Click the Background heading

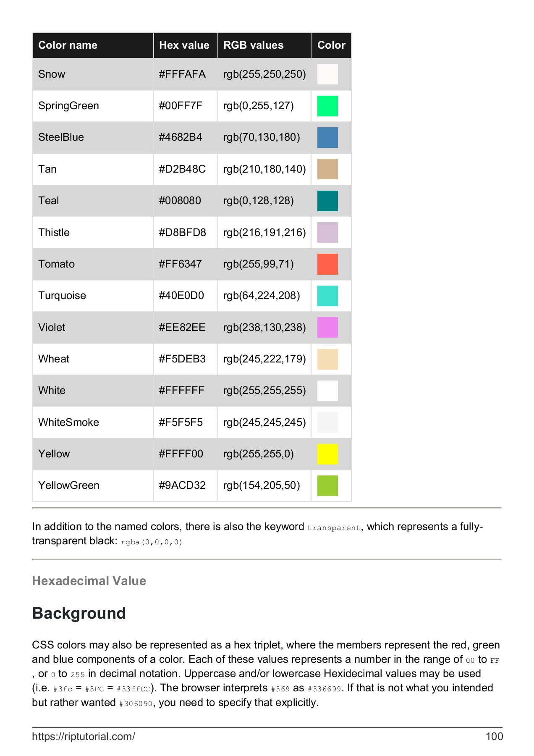(79, 613)
